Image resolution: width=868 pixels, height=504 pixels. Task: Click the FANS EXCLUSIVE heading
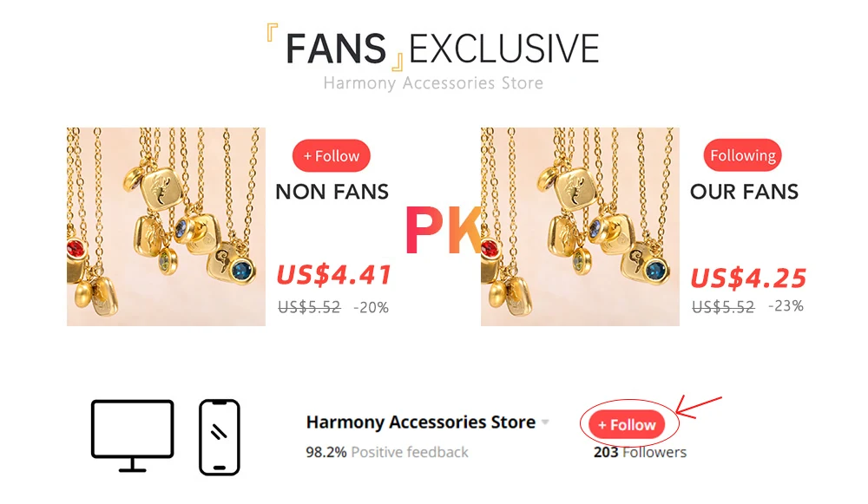tap(442, 48)
